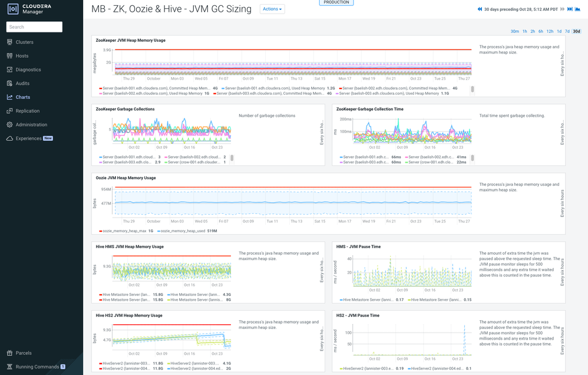The width and height of the screenshot is (588, 375).
Task: Set time range to 2h
Action: 533,31
